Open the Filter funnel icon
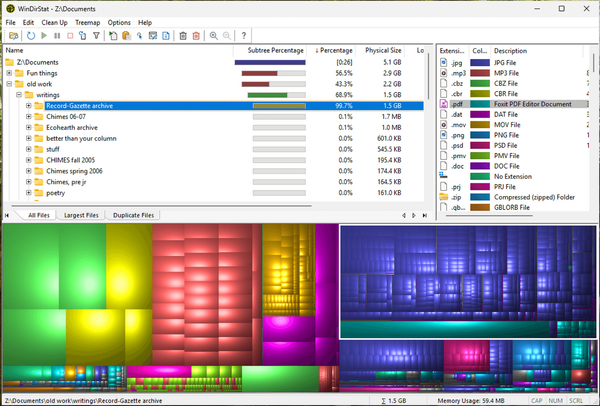Screen dimensions: 600x406 (x=96, y=36)
